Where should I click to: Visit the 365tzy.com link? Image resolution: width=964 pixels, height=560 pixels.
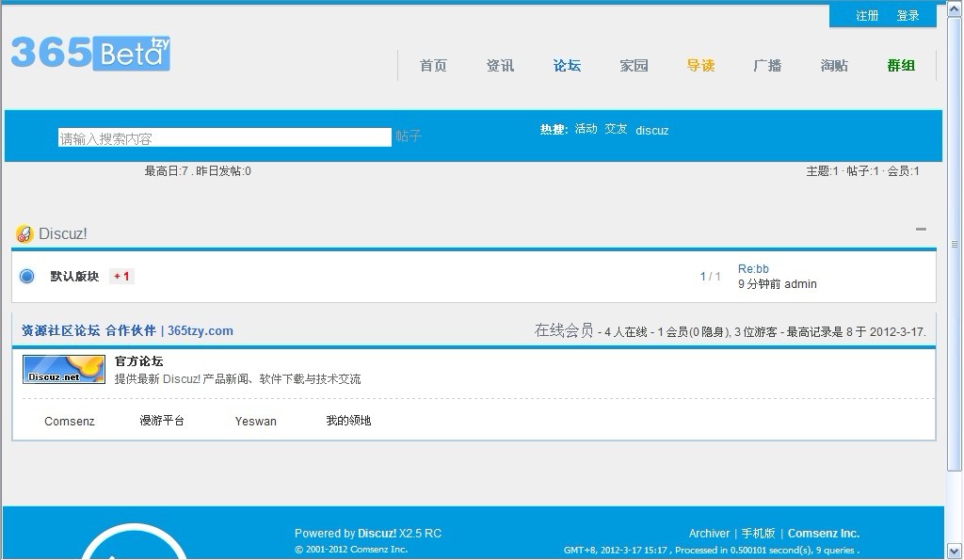201,330
